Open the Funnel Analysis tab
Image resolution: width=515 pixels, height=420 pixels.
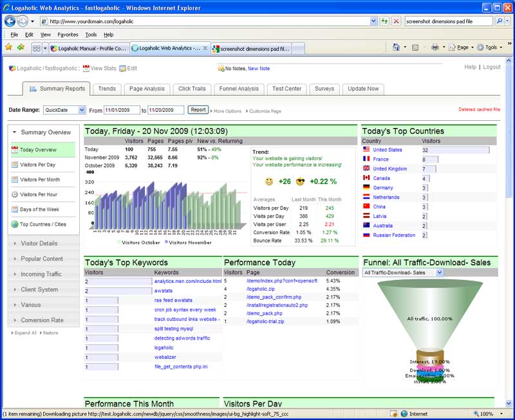pyautogui.click(x=239, y=89)
